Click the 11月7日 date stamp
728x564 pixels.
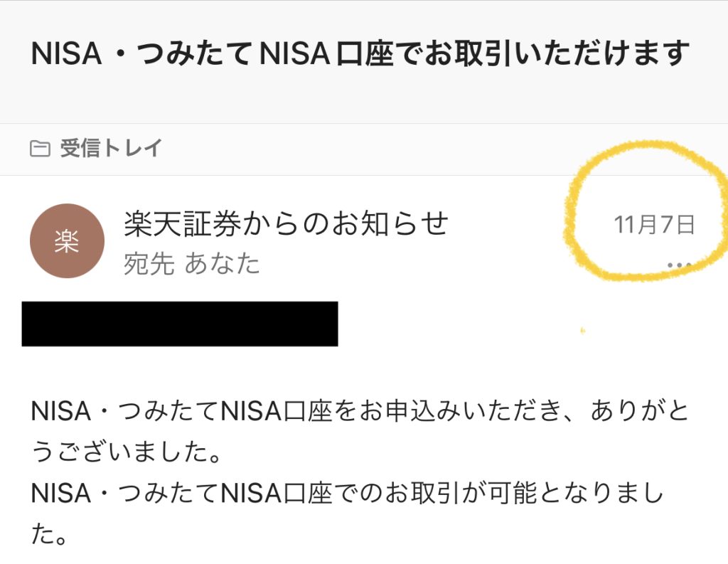pyautogui.click(x=654, y=225)
